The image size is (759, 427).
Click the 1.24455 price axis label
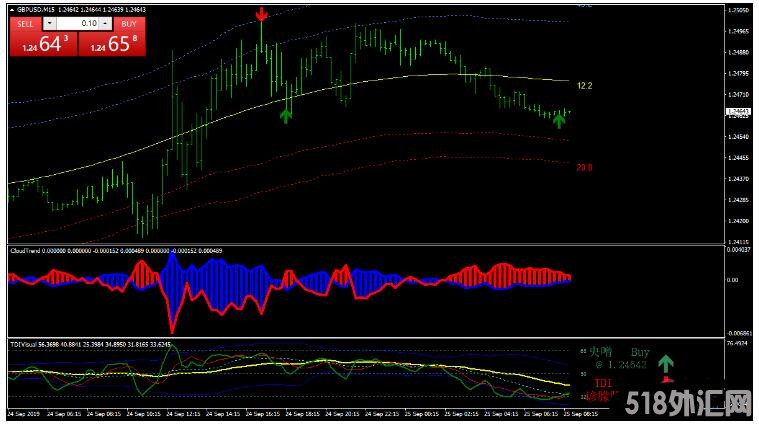738,157
